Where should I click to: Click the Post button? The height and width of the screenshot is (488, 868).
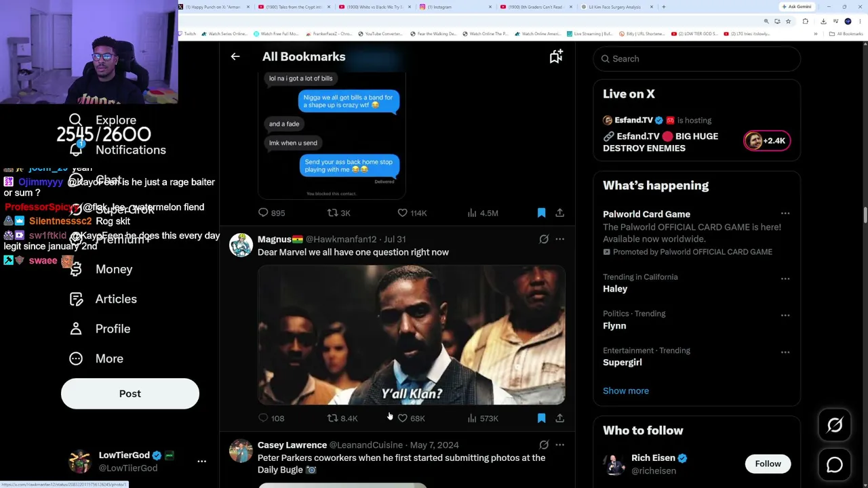click(x=130, y=394)
